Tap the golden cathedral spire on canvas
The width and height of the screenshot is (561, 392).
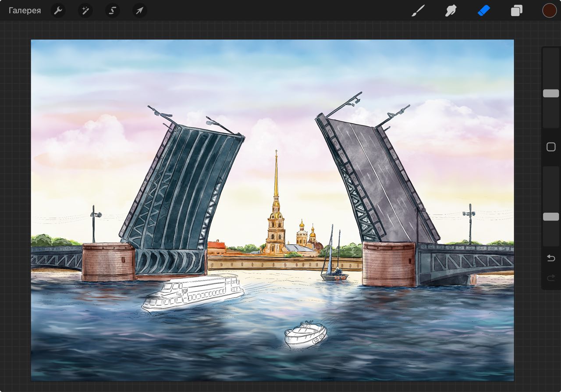point(276,184)
